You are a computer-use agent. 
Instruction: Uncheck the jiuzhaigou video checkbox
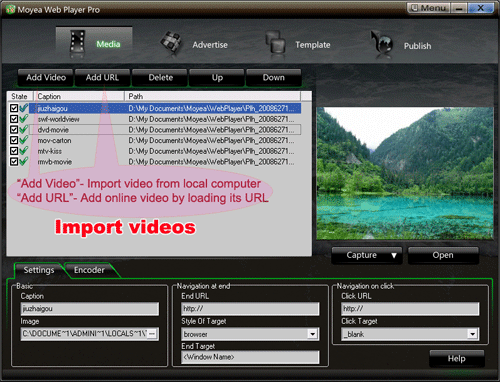pyautogui.click(x=14, y=108)
